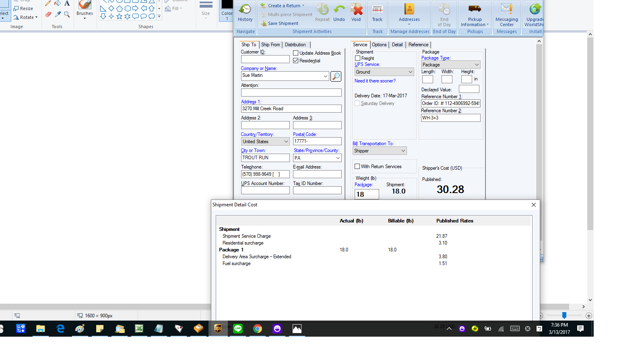Expand the Paint shapes gallery arrow

[159, 16]
